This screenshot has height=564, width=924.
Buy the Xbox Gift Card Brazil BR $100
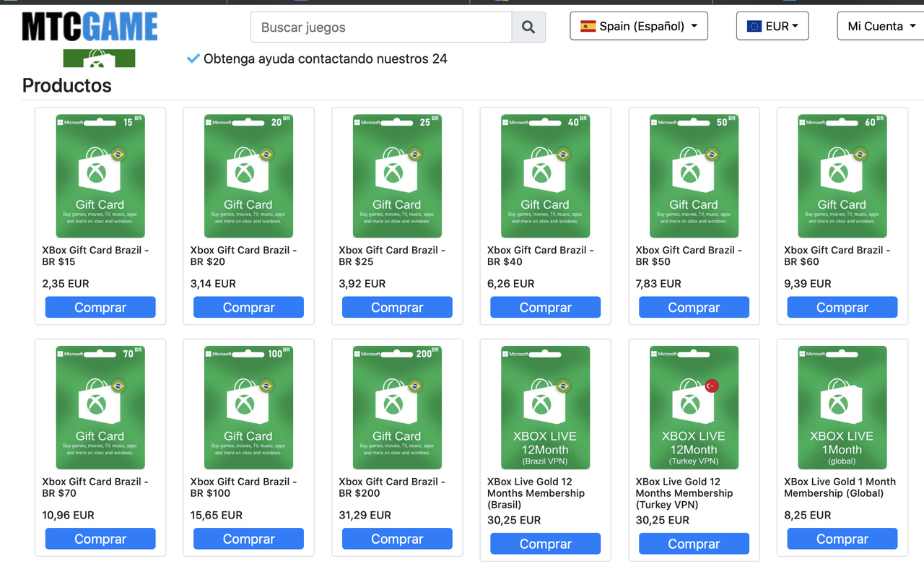click(x=248, y=539)
